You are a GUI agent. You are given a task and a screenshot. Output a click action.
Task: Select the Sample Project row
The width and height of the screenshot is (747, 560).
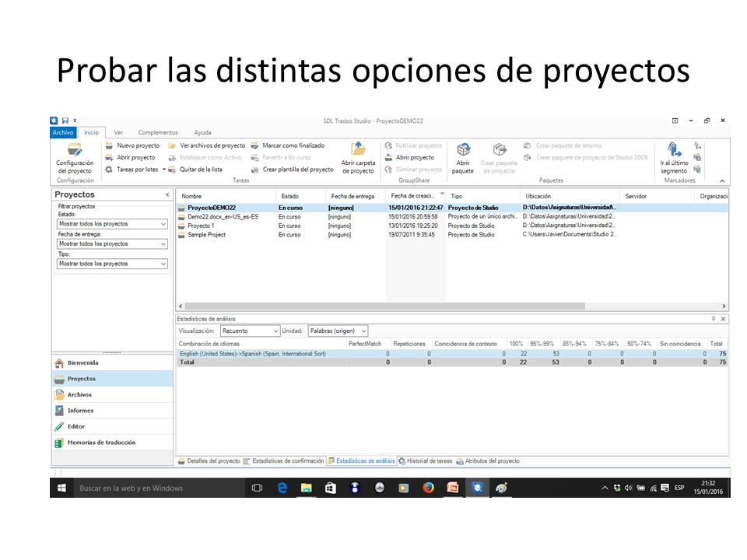(451, 235)
